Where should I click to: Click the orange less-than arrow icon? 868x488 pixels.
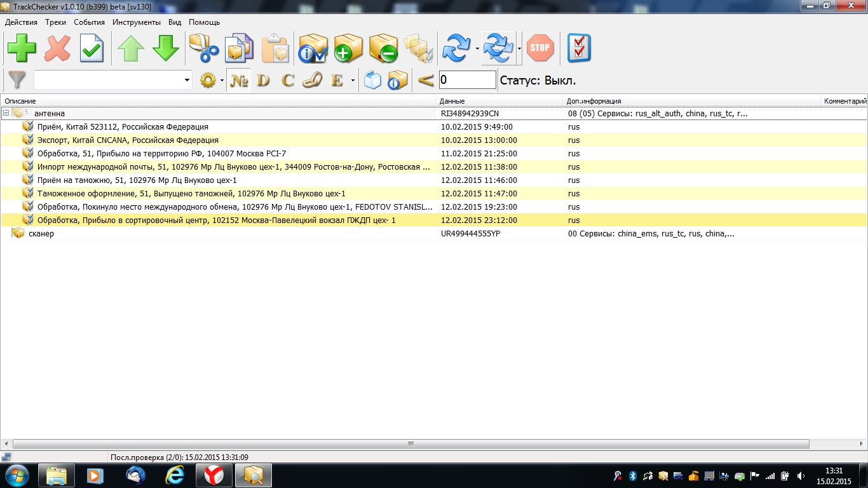click(426, 80)
